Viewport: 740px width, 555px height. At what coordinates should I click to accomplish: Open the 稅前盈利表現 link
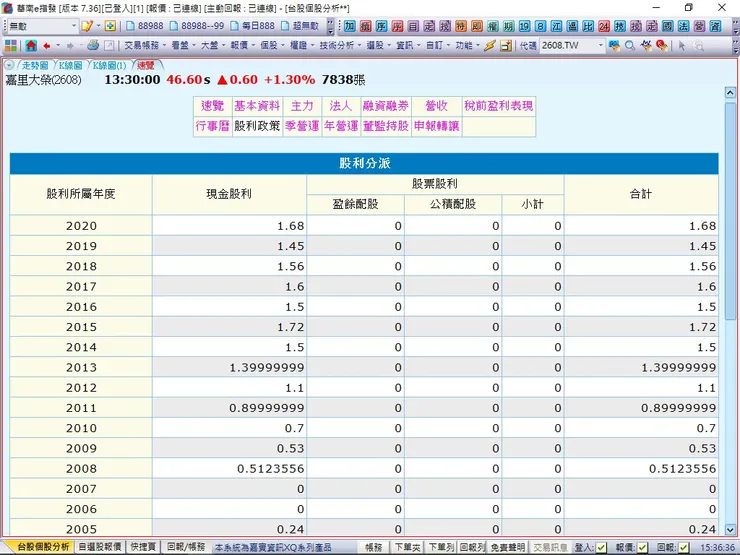[498, 106]
